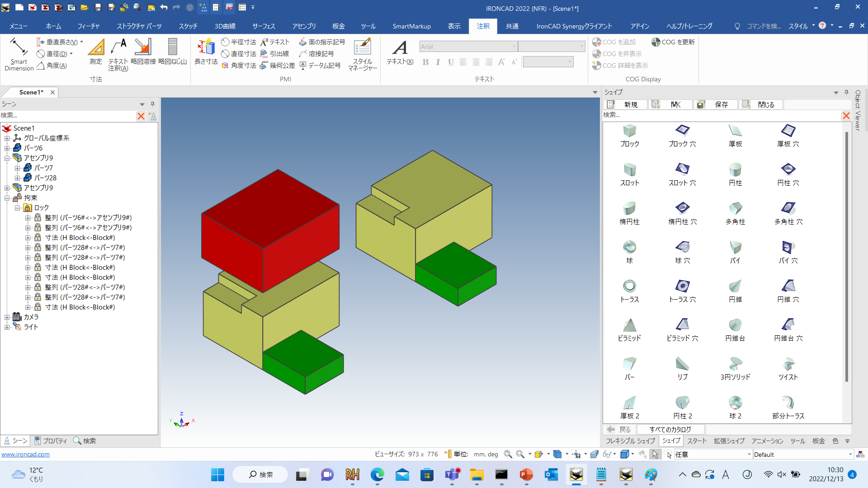Expand the パーツ28 tree node
The width and height of the screenshot is (868, 488).
[18, 178]
